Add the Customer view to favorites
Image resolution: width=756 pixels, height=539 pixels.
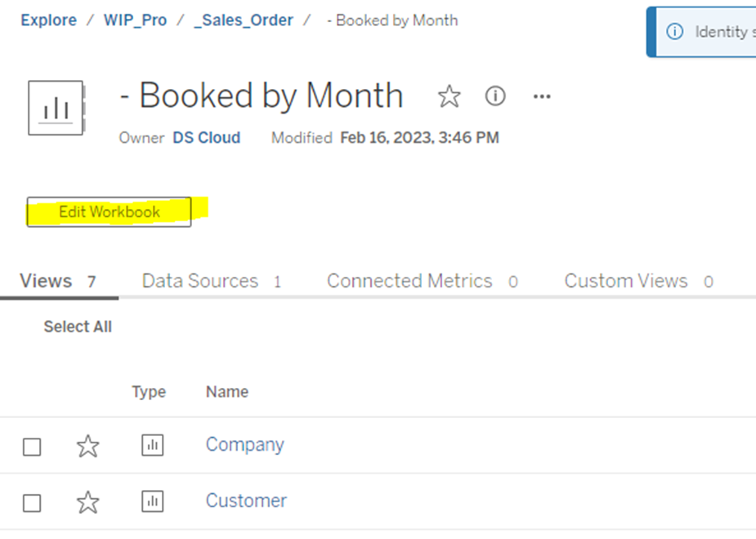(x=87, y=501)
